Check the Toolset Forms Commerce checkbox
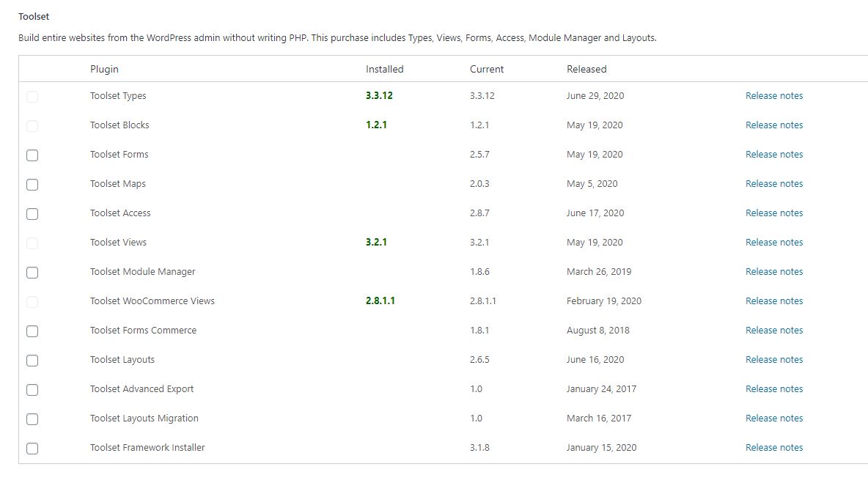Image resolution: width=868 pixels, height=483 pixels. point(32,331)
